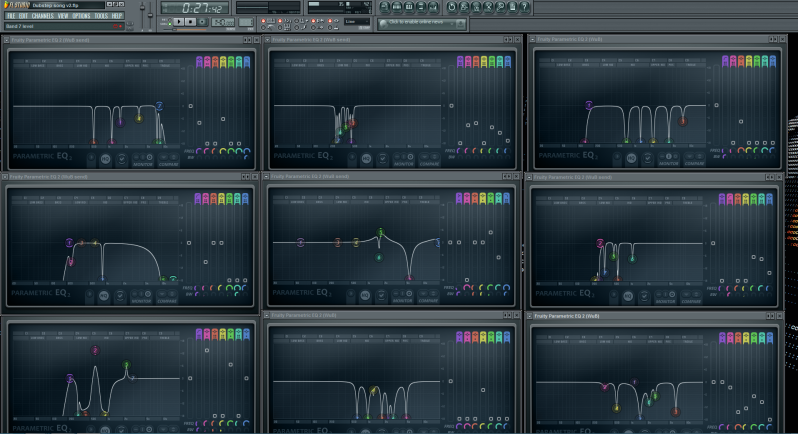
Task: Open middle-right EQ window options menu arrow
Action: pyautogui.click(x=529, y=177)
